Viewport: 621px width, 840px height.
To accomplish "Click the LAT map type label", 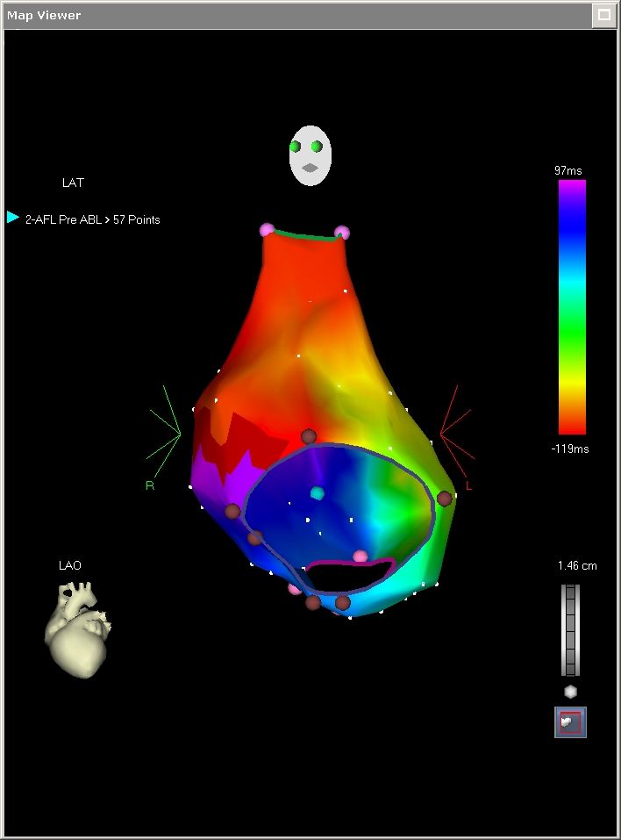I will click(73, 183).
